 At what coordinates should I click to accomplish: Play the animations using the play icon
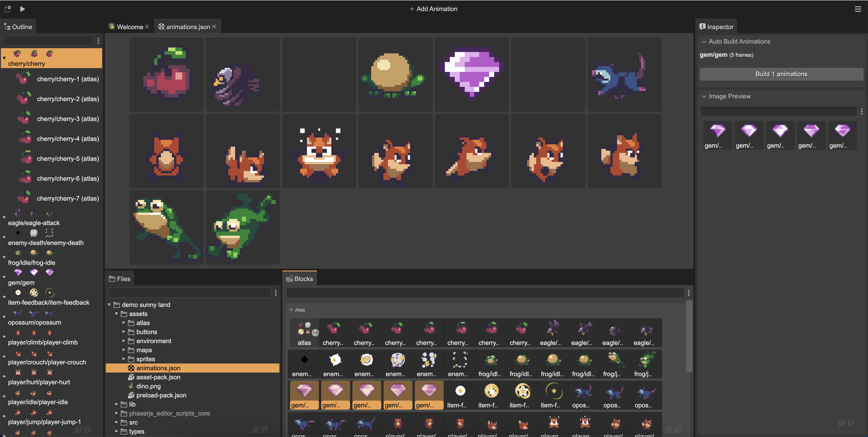[x=22, y=9]
